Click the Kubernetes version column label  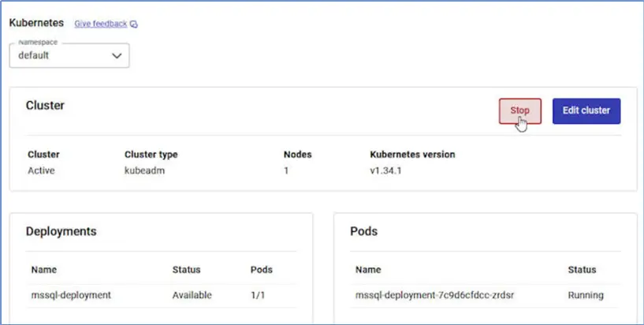coord(412,155)
